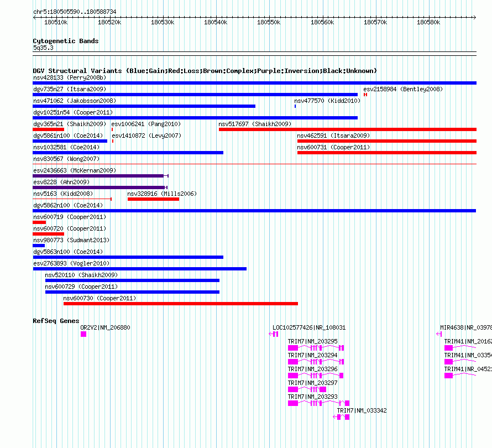The height and width of the screenshot is (448, 492).
Task: Click nsv1032581 (Coe2014) label
Action: (66, 147)
